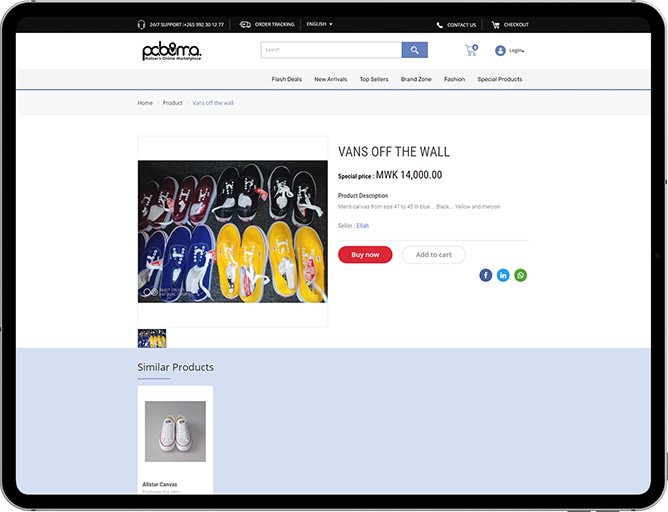
Task: Share product on Facebook
Action: pyautogui.click(x=486, y=275)
